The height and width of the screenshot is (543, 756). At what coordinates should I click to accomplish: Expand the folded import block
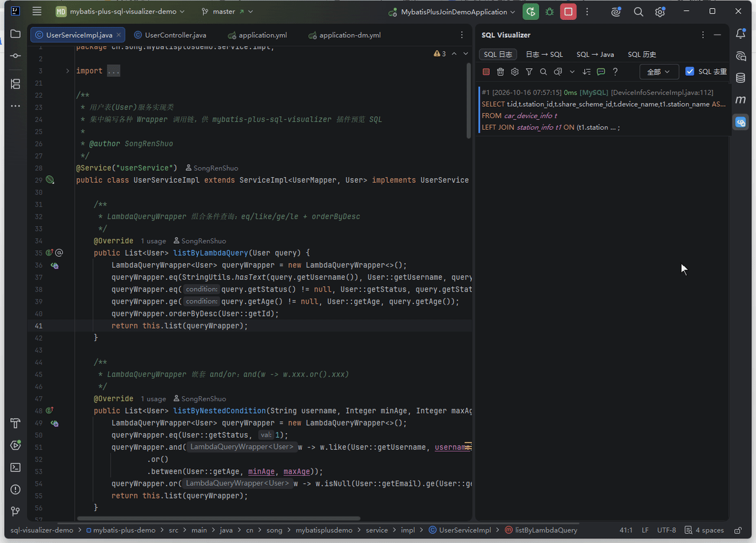pos(67,71)
